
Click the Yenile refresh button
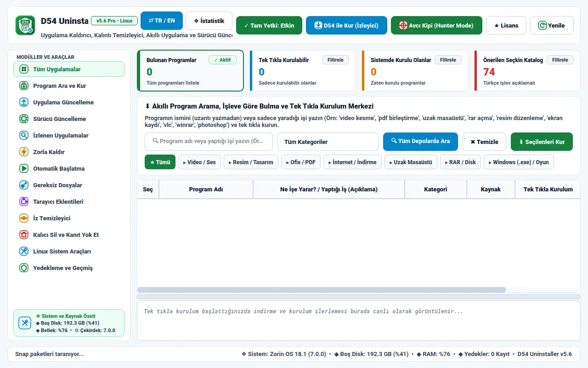[x=552, y=25]
